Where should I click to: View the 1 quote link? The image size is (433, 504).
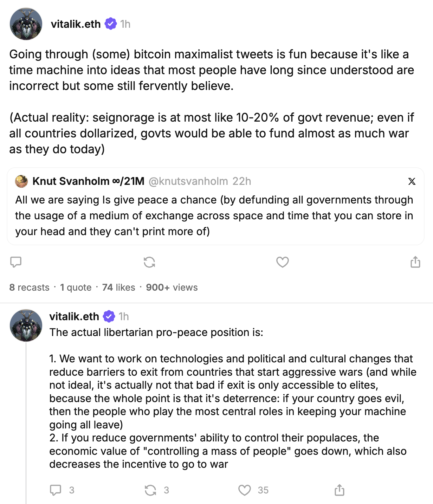(x=76, y=287)
